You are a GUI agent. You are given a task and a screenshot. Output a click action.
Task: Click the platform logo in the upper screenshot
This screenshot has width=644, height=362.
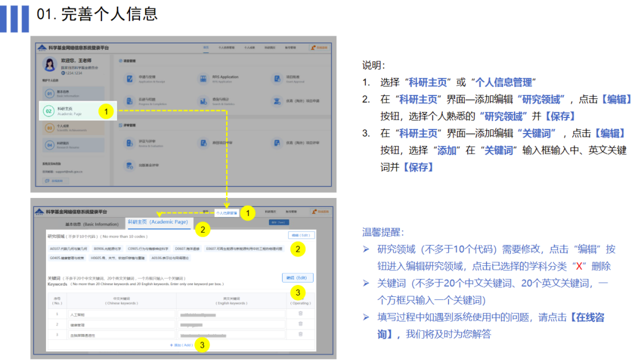click(42, 48)
